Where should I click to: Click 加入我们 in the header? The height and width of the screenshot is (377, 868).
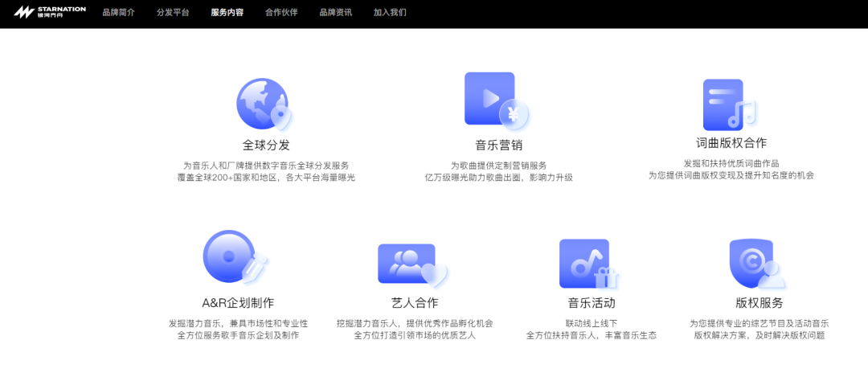point(390,13)
